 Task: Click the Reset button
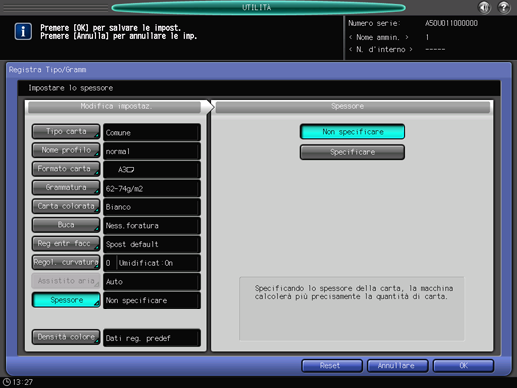point(332,366)
